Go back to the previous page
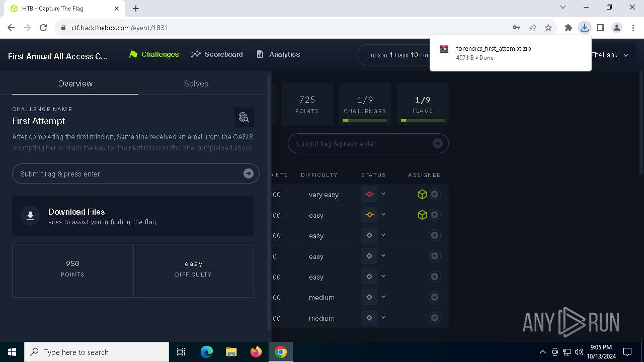Screen dimensions: 644x362 click(x=11, y=28)
